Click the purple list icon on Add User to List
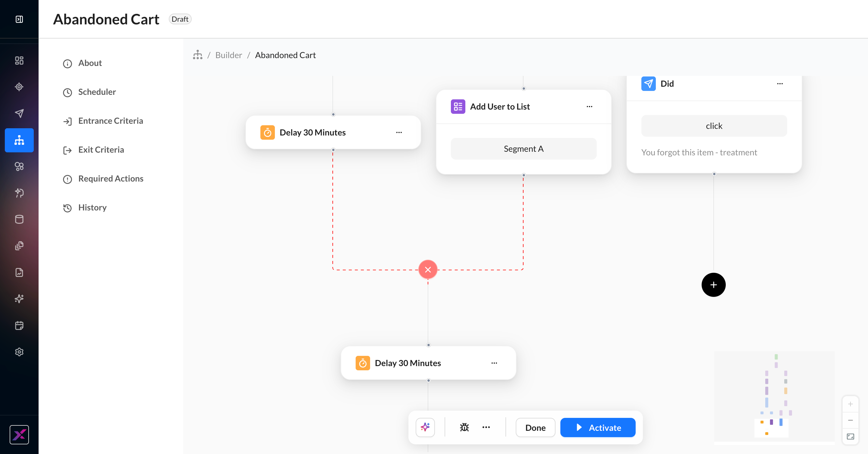The image size is (868, 454). 458,107
